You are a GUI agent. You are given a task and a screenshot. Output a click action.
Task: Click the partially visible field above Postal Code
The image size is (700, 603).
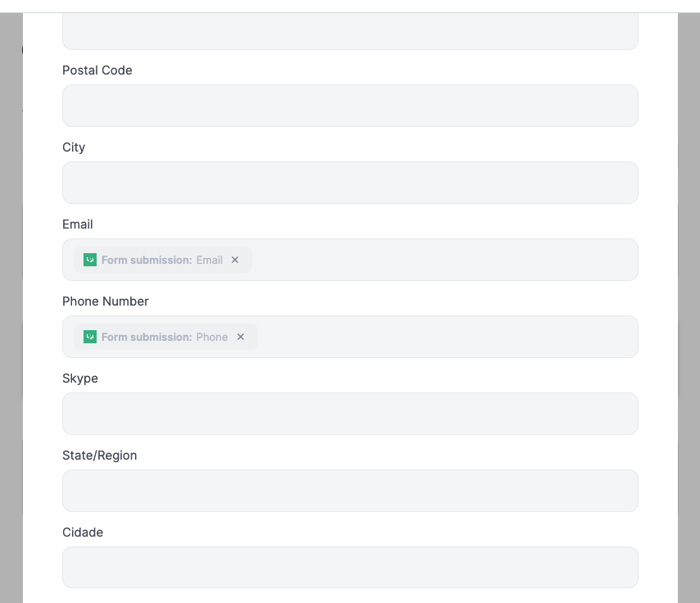350,31
